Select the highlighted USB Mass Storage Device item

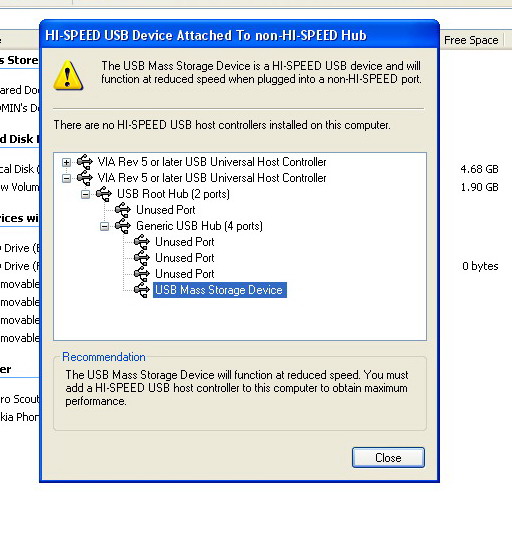[x=220, y=290]
